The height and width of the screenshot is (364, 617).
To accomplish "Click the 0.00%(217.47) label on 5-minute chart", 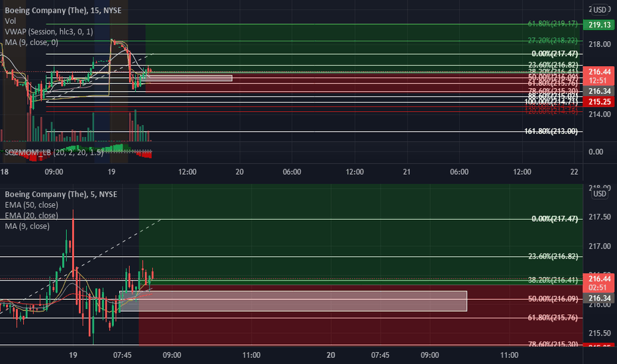I will [554, 218].
